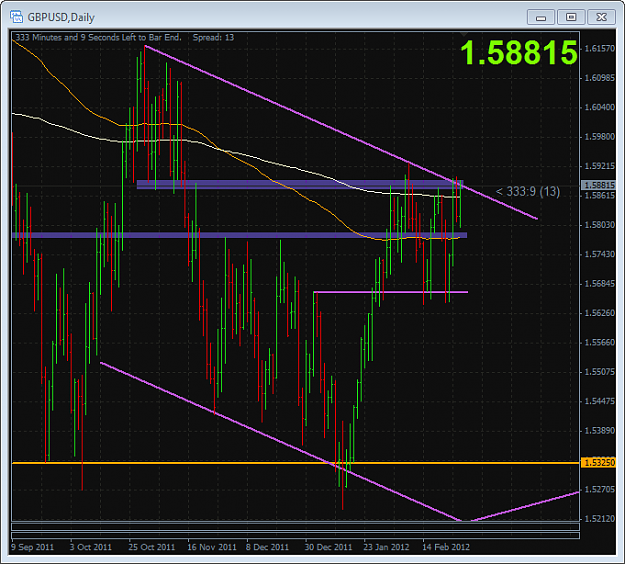Click the 1.56845 price scale value
This screenshot has width=625, height=564.
tap(599, 284)
